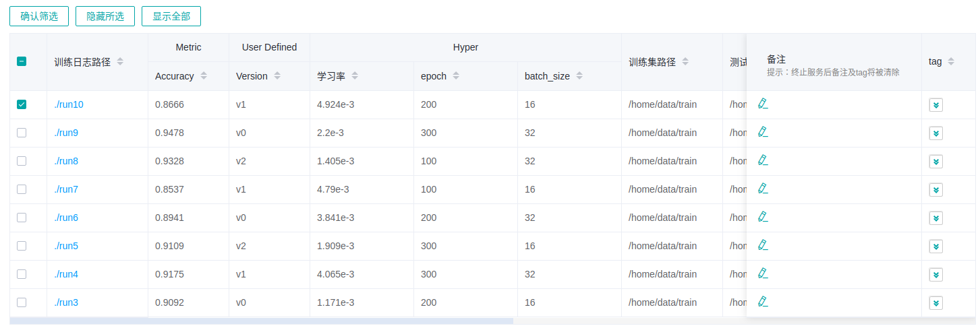Sort by epoch column header
Viewport: 980px width, 326px height.
[456, 76]
